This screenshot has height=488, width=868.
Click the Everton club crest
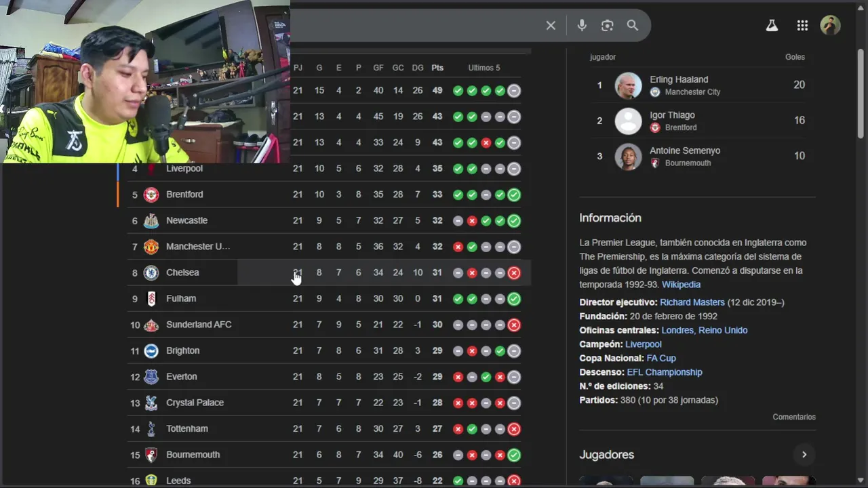click(x=151, y=377)
